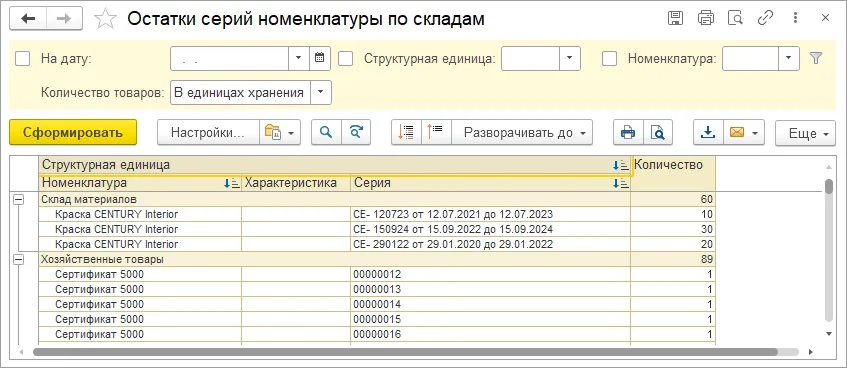Viewport: 847px width, 368px height.
Task: Click the find next refresh icon
Action: coord(356,132)
